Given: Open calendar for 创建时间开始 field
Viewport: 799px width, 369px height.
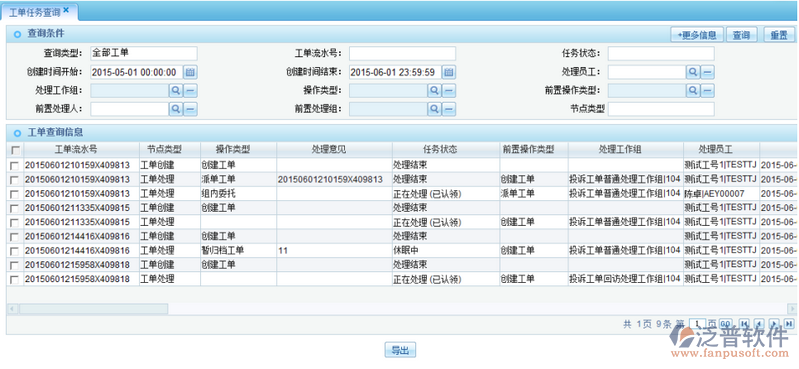Looking at the screenshot, I should point(190,72).
